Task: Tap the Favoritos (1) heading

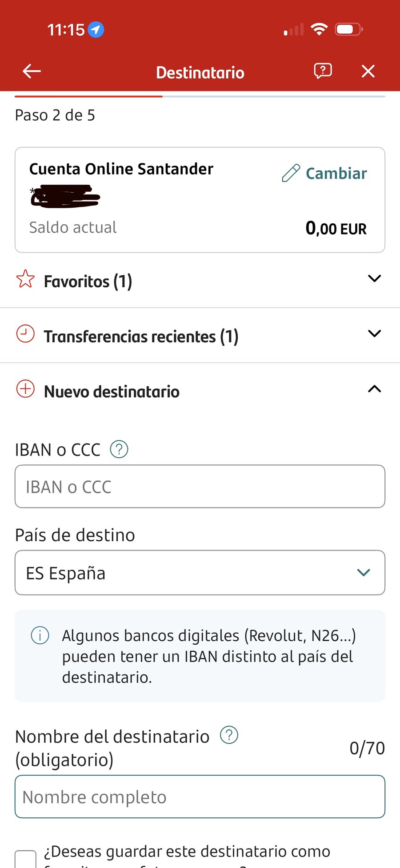Action: 88,281
